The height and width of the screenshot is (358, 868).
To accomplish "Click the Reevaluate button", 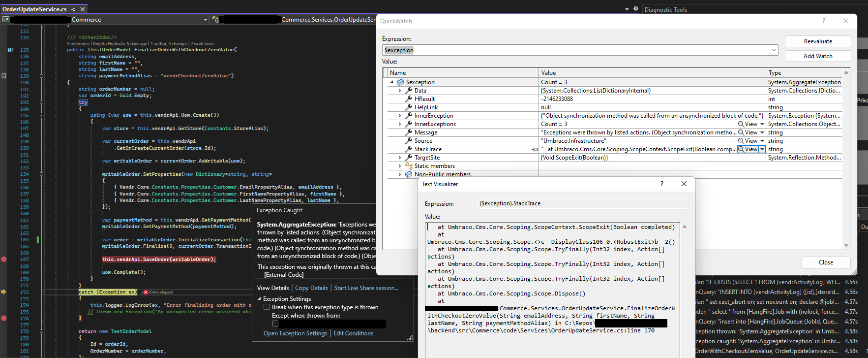I will click(x=818, y=41).
